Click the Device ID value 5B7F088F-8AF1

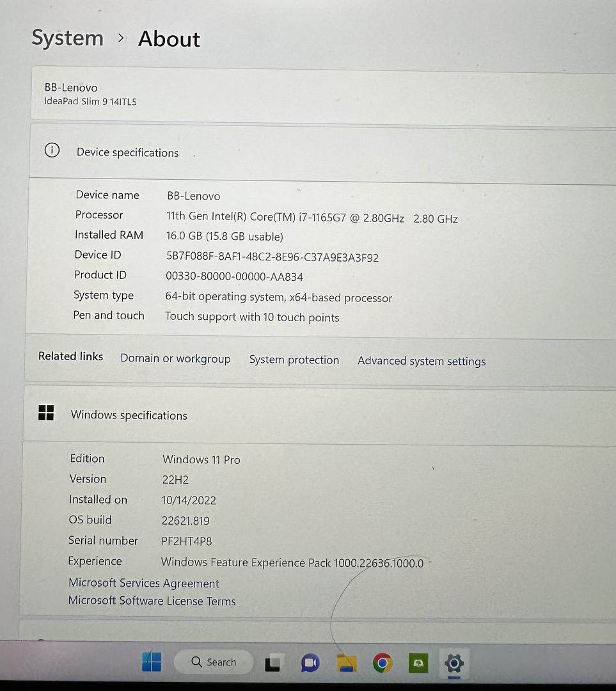click(x=272, y=257)
